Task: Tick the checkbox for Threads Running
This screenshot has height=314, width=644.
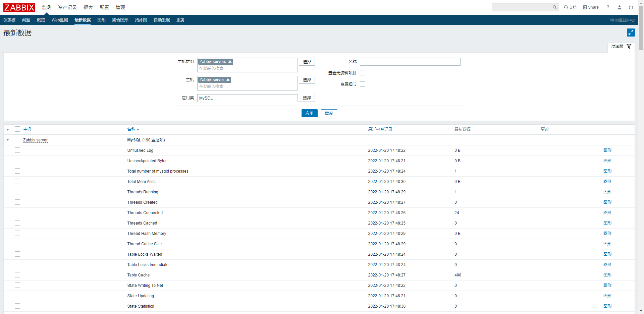Action: [x=17, y=192]
